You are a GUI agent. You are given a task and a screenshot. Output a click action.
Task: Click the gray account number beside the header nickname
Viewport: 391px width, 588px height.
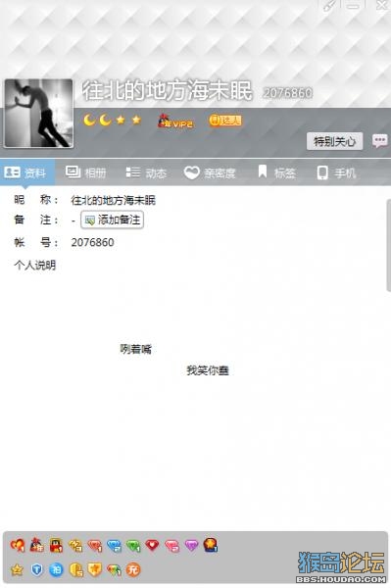click(x=287, y=93)
